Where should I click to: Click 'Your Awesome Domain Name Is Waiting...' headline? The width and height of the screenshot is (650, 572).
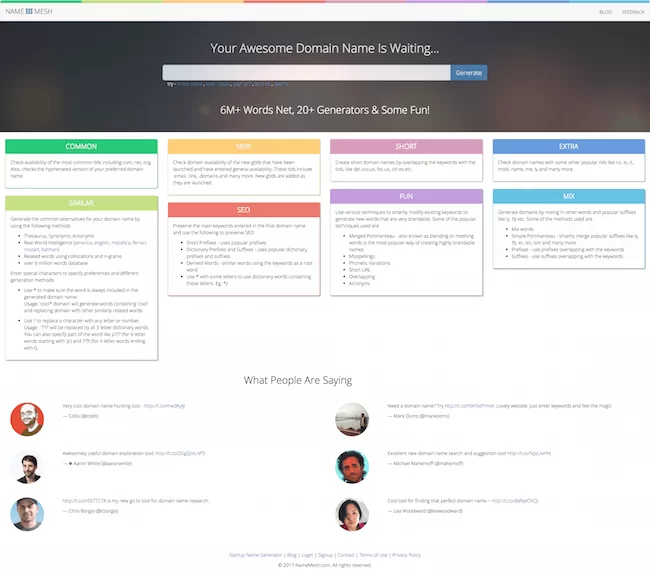pyautogui.click(x=325, y=48)
